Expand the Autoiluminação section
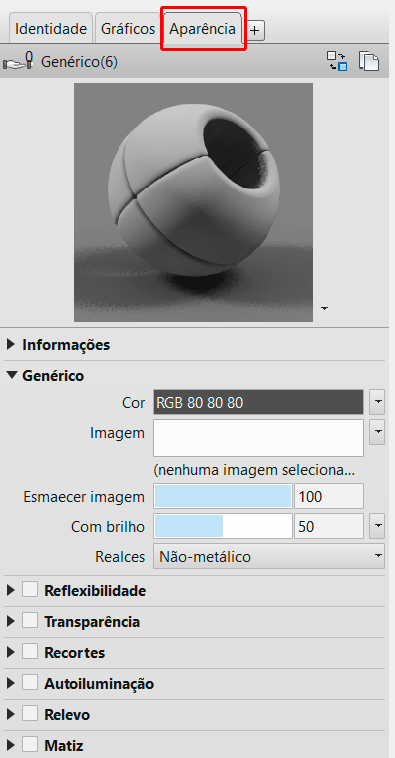 (11, 683)
